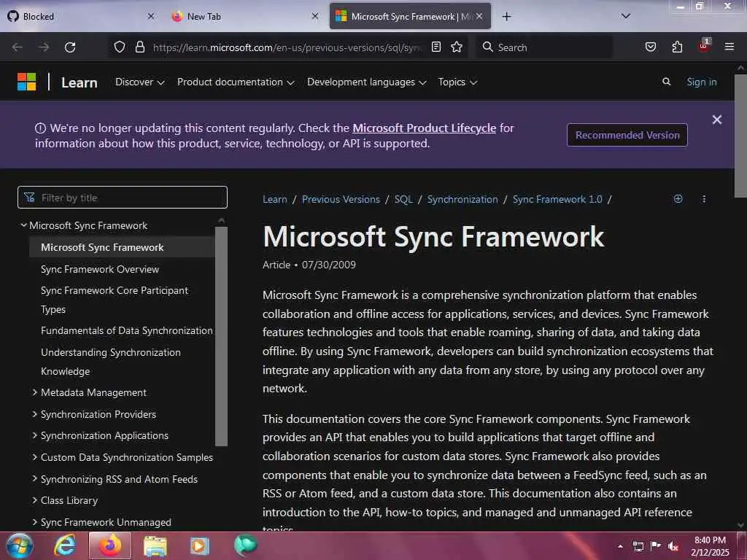
Task: Click the Firefox taskbar icon
Action: 110,545
